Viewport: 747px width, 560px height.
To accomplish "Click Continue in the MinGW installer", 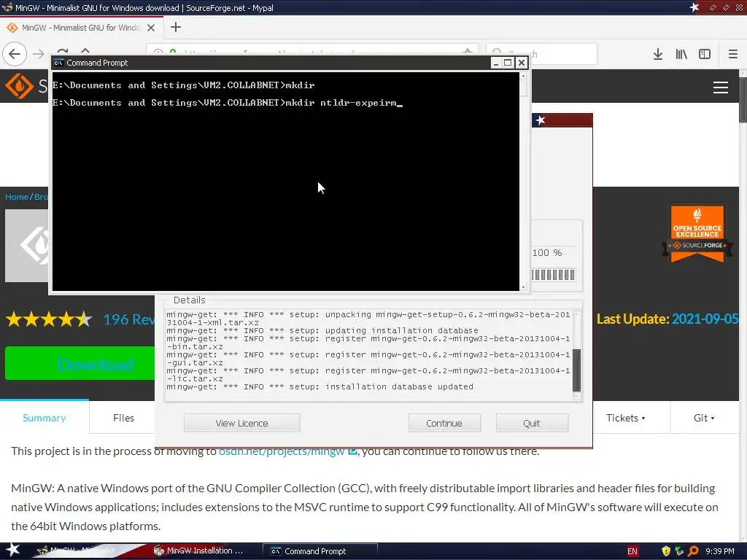I will tap(444, 423).
